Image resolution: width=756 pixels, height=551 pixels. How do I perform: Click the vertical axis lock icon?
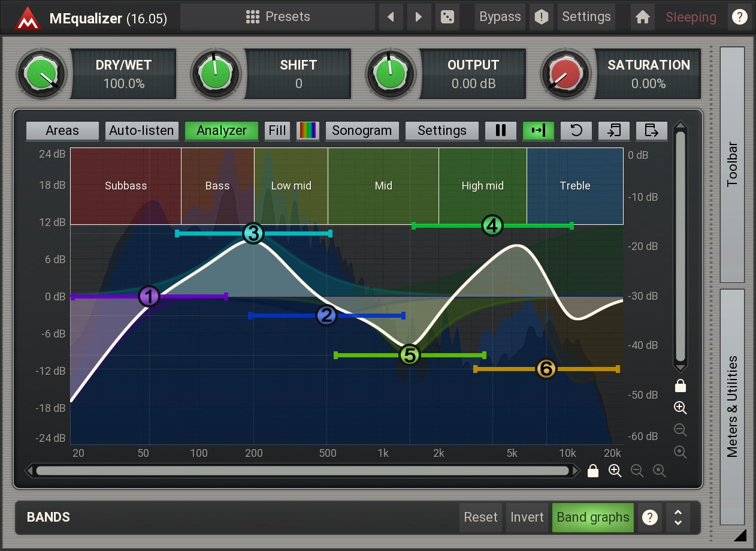pyautogui.click(x=680, y=385)
